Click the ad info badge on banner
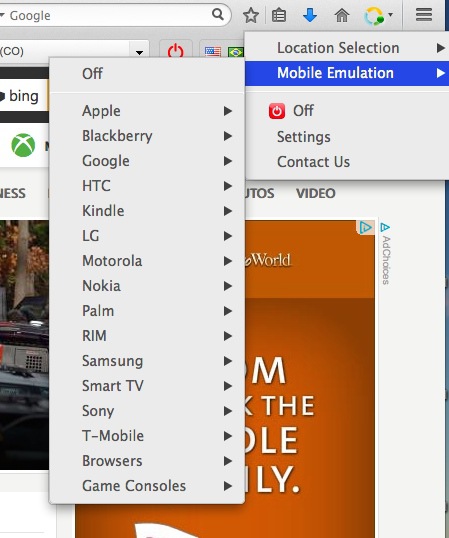This screenshot has height=538, width=449. tap(365, 227)
